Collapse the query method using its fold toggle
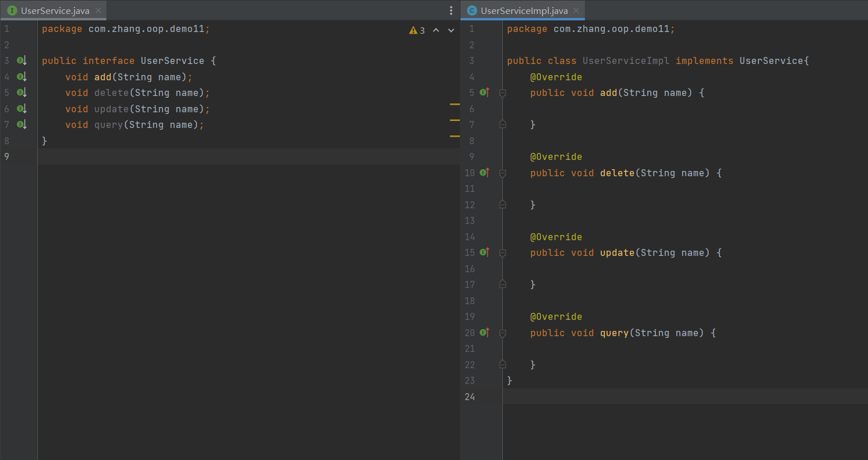 (x=503, y=333)
